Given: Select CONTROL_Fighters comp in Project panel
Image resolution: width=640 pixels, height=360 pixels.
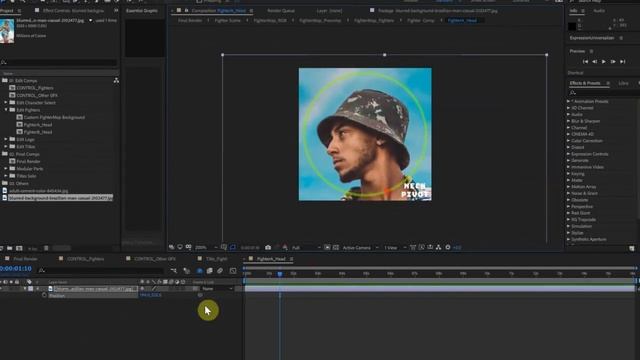Looking at the screenshot, I should coord(35,88).
